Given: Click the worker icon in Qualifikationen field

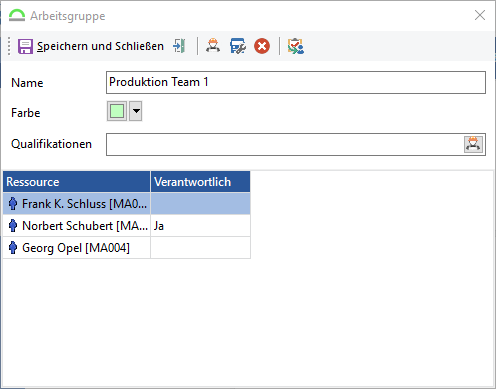Looking at the screenshot, I should click(473, 144).
